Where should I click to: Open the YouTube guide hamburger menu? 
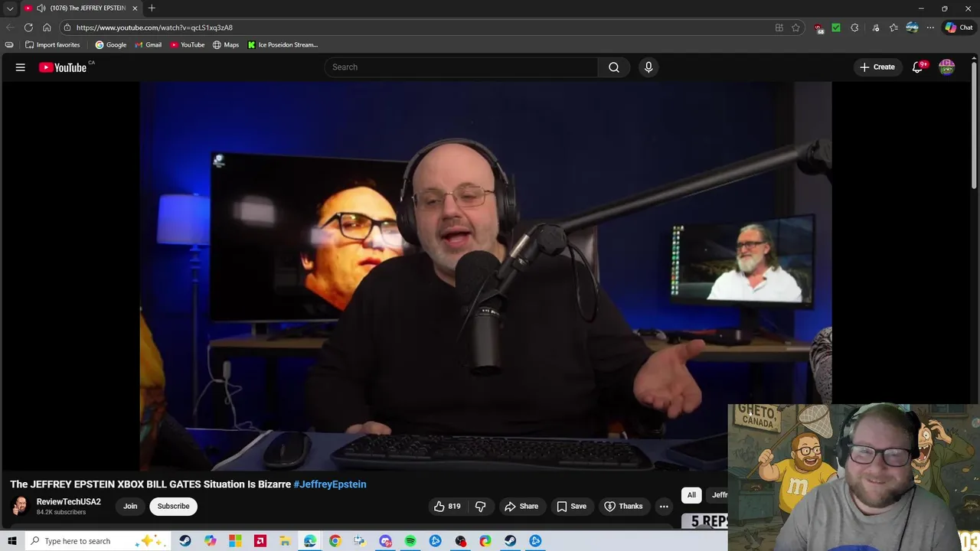point(21,67)
